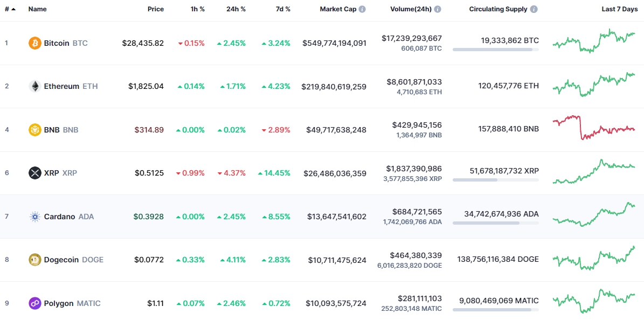Click the Polygon coin logo

[x=35, y=303]
